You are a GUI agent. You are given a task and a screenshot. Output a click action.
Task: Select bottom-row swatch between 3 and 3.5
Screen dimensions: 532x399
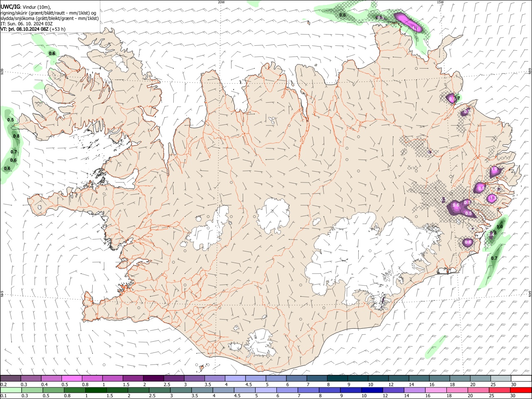point(181,390)
